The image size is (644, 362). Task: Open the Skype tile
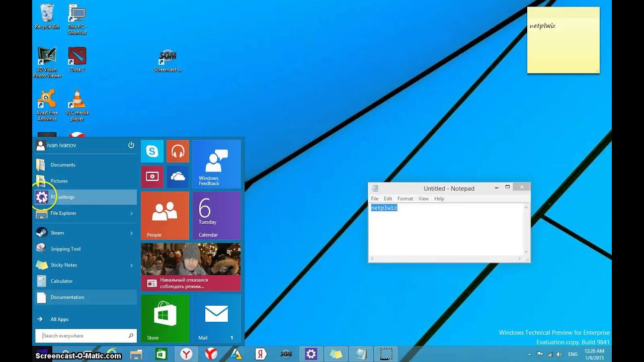coord(152,151)
